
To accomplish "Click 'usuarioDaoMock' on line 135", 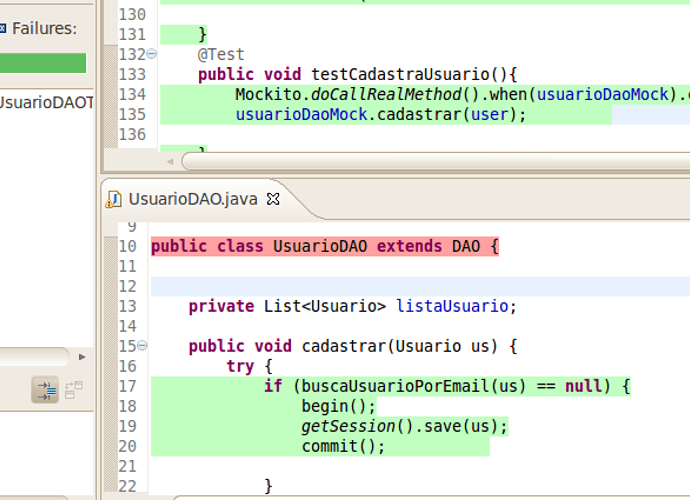I will 301,114.
